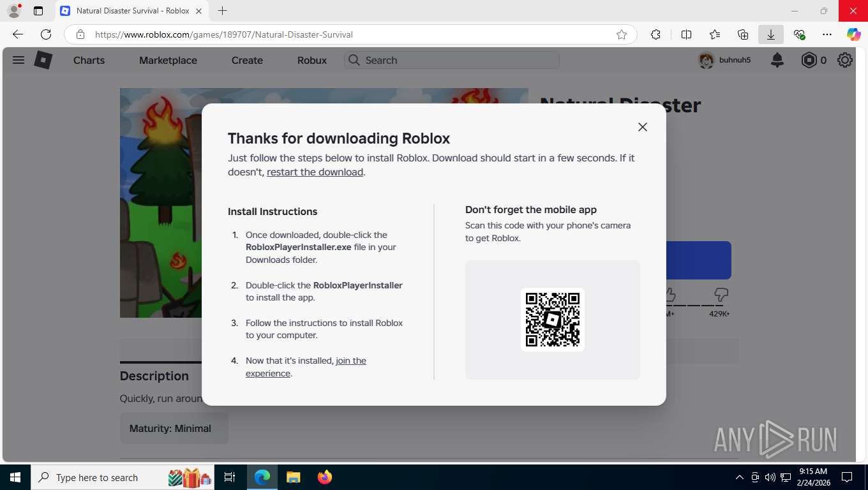Refresh the current page
Screen dimensions: 868x490
coord(46,34)
